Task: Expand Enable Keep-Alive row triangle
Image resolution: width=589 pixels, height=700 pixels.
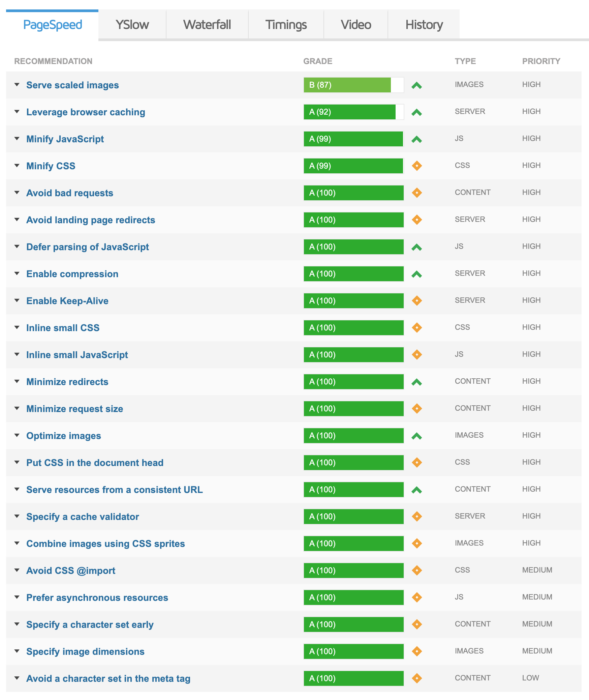Action: point(17,300)
